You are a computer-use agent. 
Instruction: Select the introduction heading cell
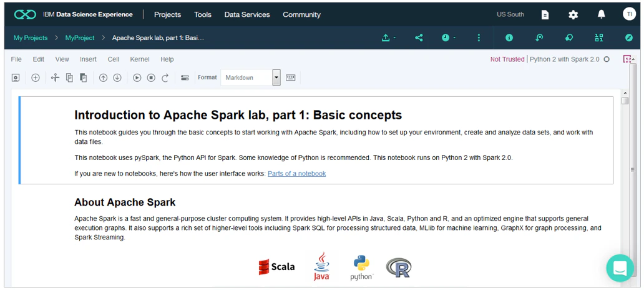316,140
